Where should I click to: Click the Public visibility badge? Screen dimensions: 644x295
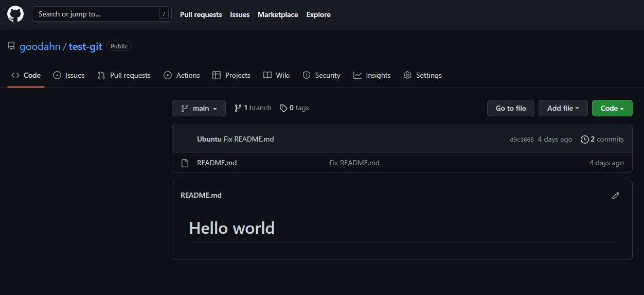[119, 46]
